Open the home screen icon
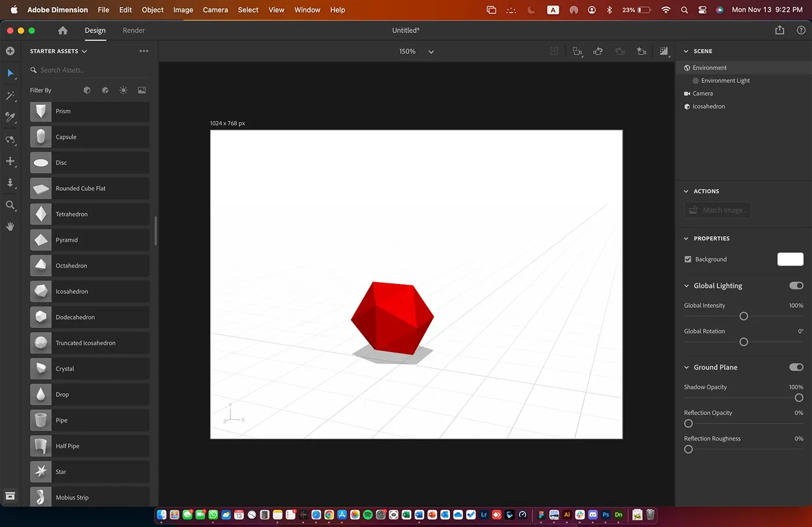Viewport: 812px width, 527px height. (x=63, y=30)
